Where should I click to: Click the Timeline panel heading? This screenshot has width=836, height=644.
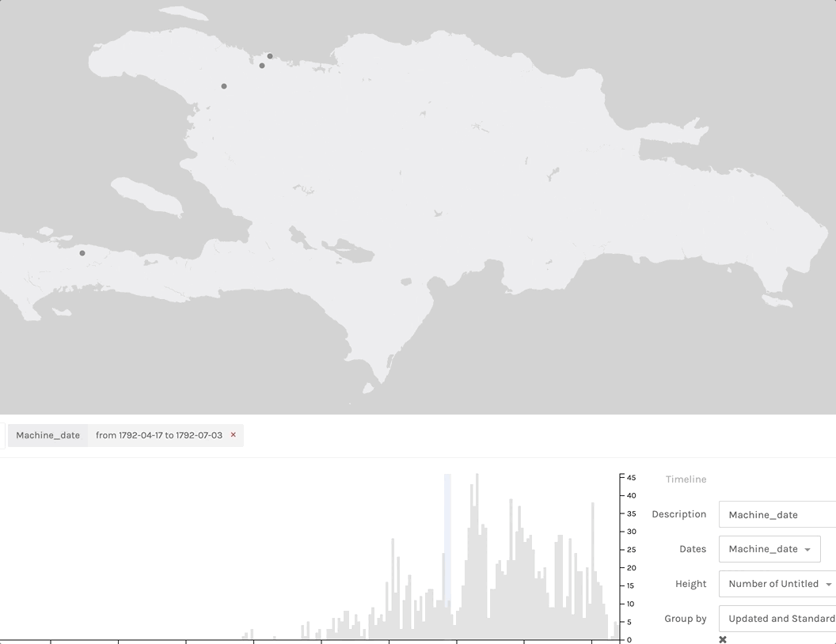(686, 479)
